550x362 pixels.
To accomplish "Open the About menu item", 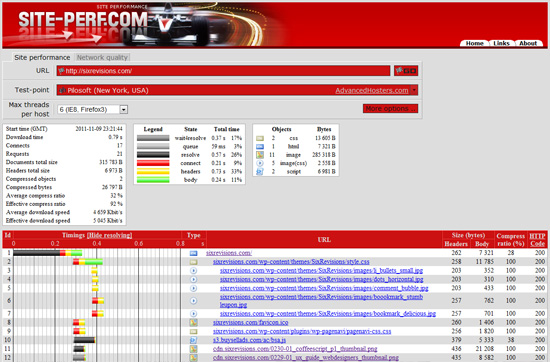I will [x=528, y=43].
